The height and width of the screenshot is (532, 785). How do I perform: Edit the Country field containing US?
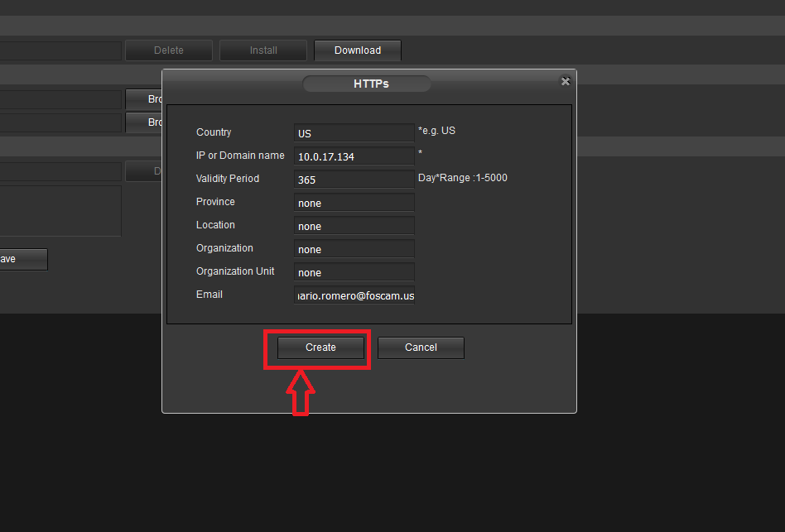[354, 133]
